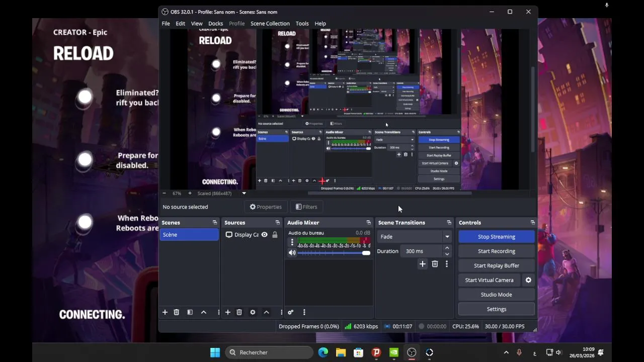Float the Controls dock icon
Viewport: 644px width, 362px height.
(532, 223)
